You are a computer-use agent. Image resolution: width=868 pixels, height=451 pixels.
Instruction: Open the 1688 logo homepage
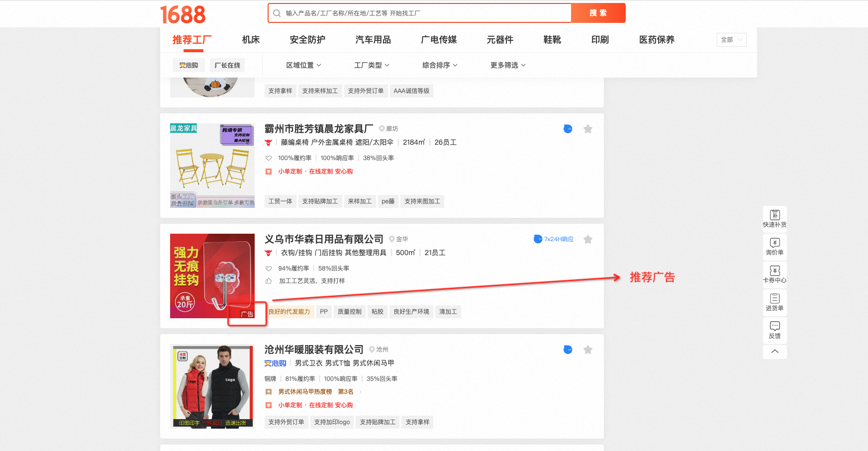[183, 14]
